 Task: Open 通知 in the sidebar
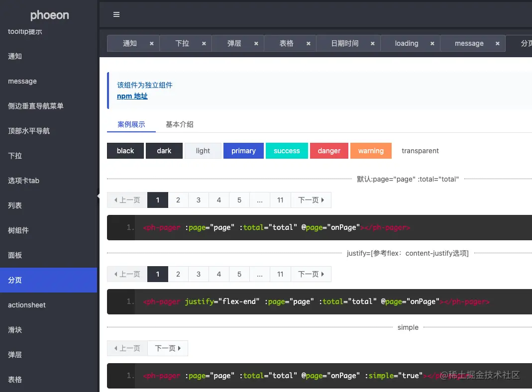click(48, 56)
